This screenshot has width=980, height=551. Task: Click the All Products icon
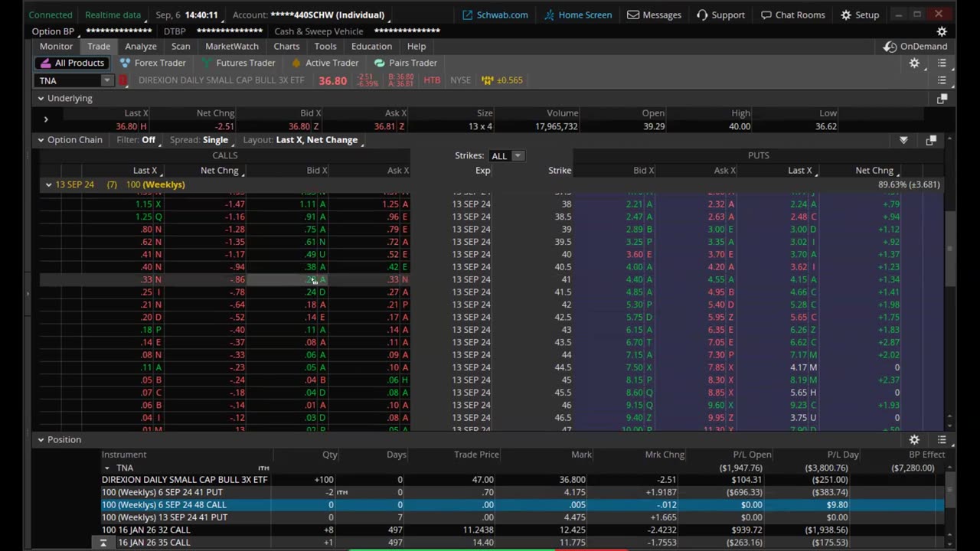[x=45, y=63]
